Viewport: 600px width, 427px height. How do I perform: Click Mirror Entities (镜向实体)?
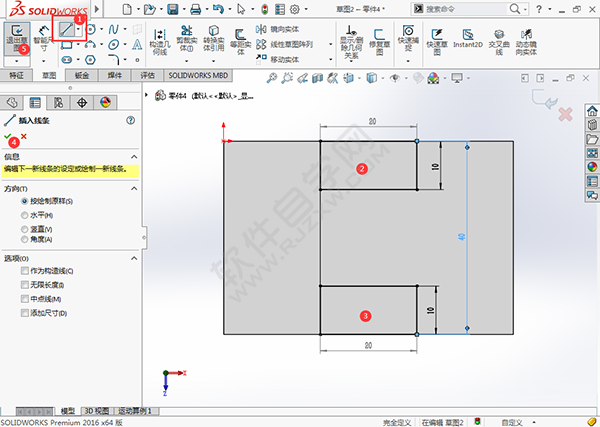pos(278,29)
